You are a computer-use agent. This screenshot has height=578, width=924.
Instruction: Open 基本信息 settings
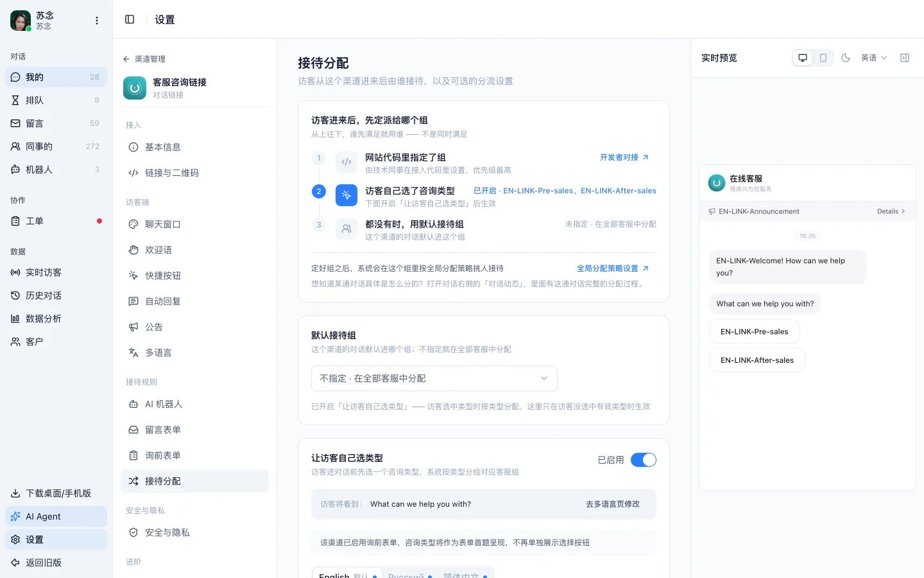(194, 147)
